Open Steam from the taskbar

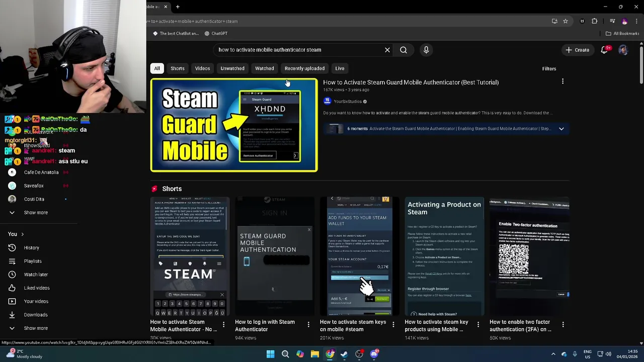pos(344,354)
